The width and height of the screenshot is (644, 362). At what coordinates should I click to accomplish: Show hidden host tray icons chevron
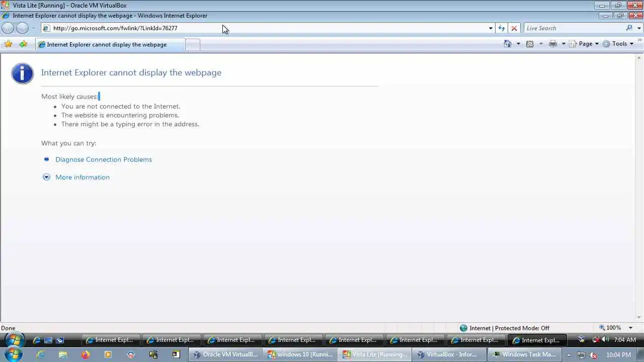click(x=569, y=355)
